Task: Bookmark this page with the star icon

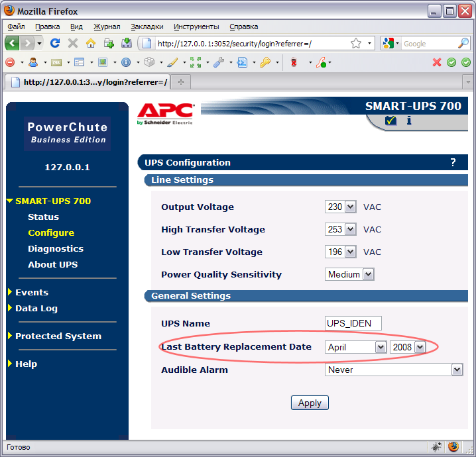Action: click(356, 43)
